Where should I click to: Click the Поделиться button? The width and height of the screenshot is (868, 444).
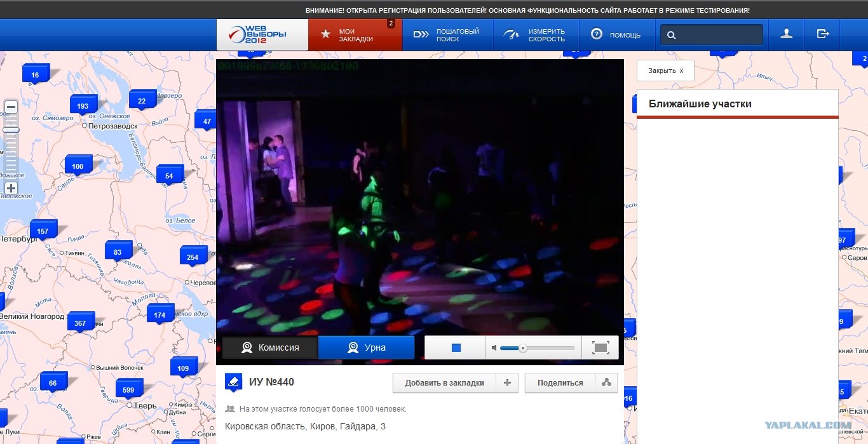coord(560,383)
